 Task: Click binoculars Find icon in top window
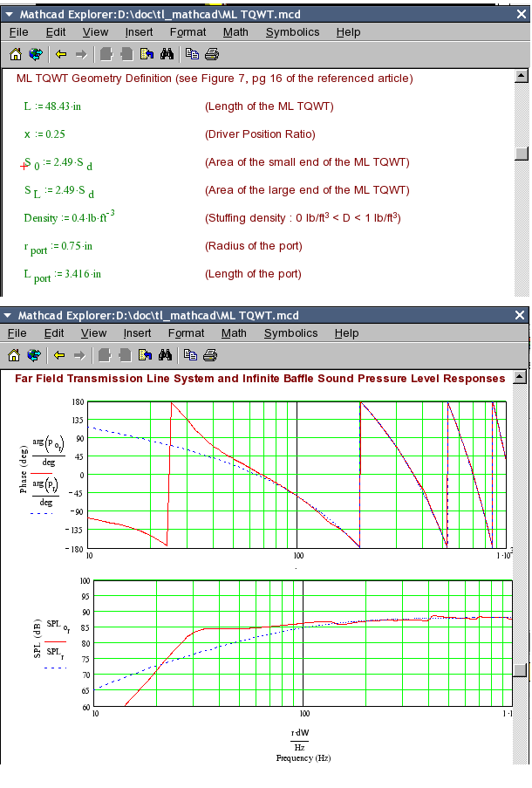point(167,54)
